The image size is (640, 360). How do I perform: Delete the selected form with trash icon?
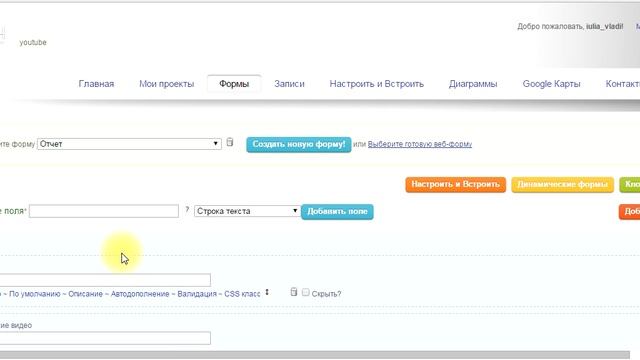230,142
